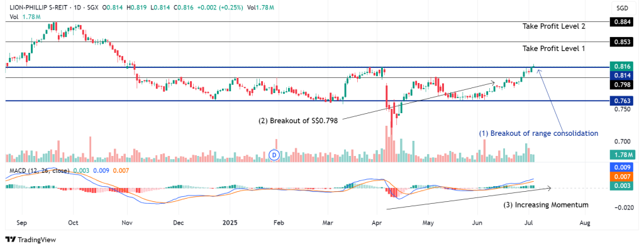Viewport: 644px width, 249px height.
Task: Select the '(3) Increasing Momentum' annotation
Action: (x=547, y=204)
